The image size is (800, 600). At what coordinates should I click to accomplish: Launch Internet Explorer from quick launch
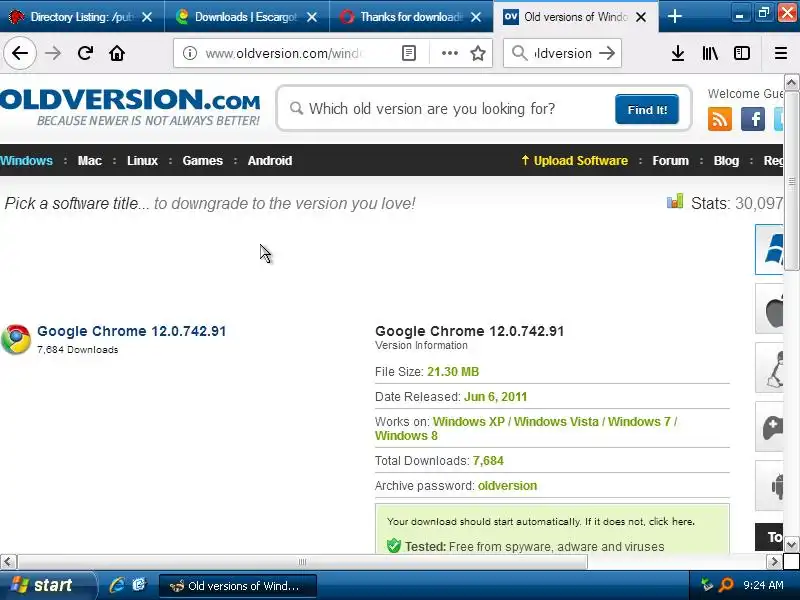(117, 585)
